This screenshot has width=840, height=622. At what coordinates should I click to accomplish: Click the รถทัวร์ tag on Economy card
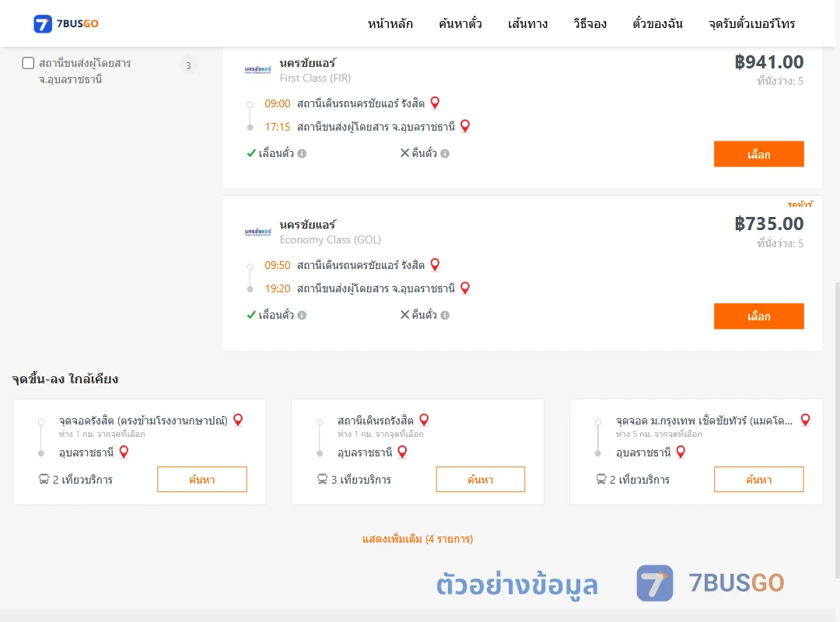800,204
